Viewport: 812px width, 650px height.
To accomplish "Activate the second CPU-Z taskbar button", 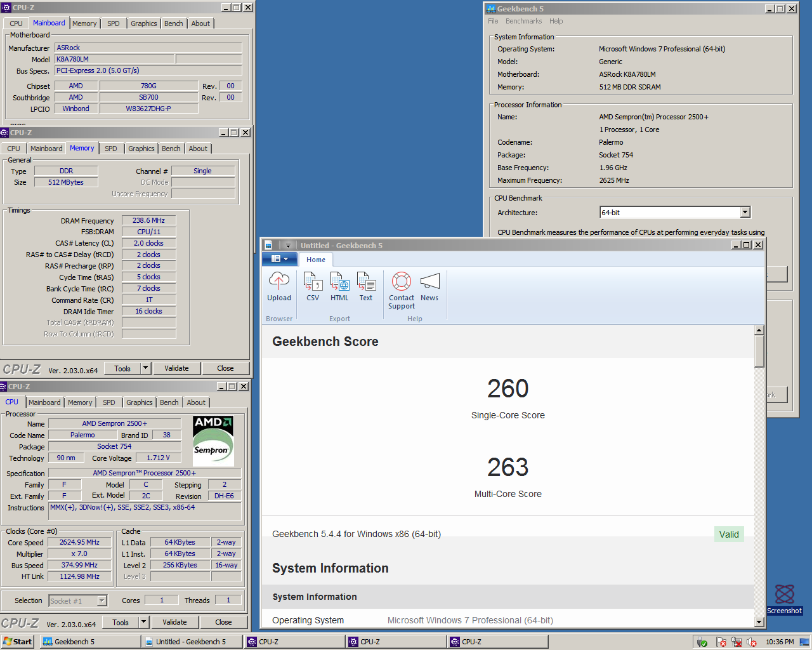I will (396, 642).
